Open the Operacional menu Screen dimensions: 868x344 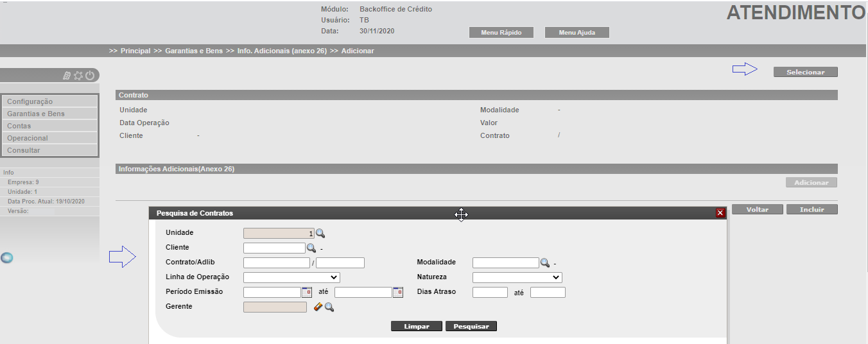pyautogui.click(x=50, y=138)
